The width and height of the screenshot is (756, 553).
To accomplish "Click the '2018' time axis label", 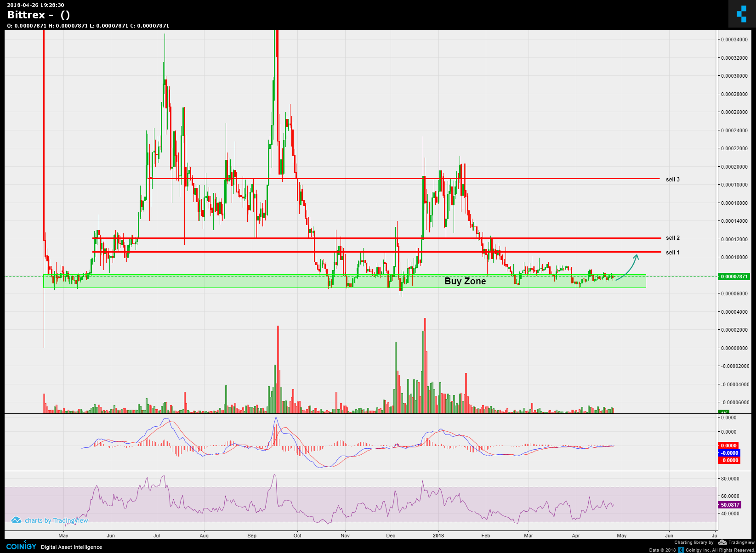I will (x=438, y=536).
